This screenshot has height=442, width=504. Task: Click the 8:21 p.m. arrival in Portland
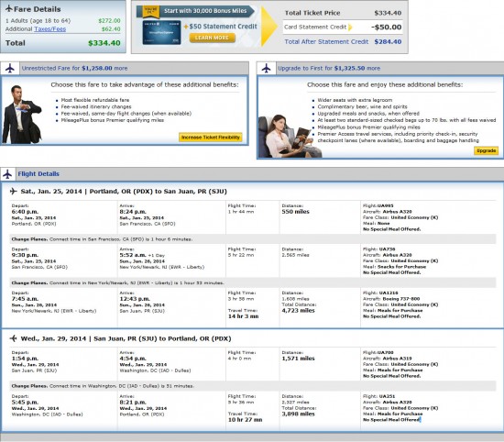[x=133, y=403]
